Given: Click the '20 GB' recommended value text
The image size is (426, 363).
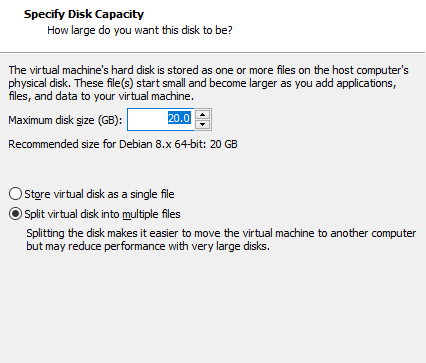Looking at the screenshot, I should tap(224, 144).
